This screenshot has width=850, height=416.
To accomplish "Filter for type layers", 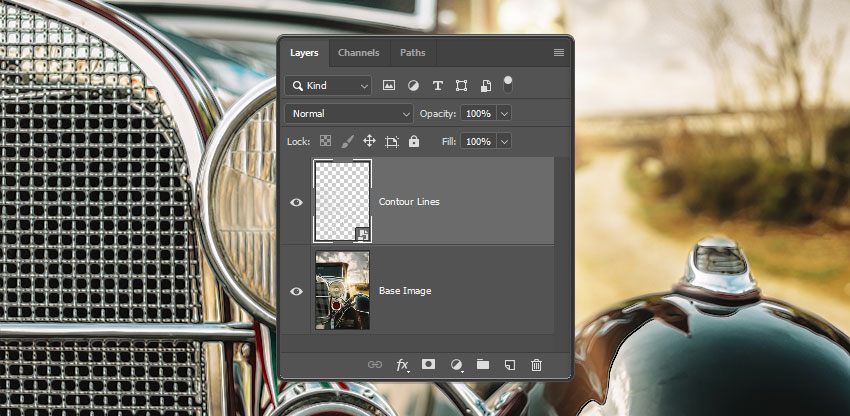I will tap(437, 85).
